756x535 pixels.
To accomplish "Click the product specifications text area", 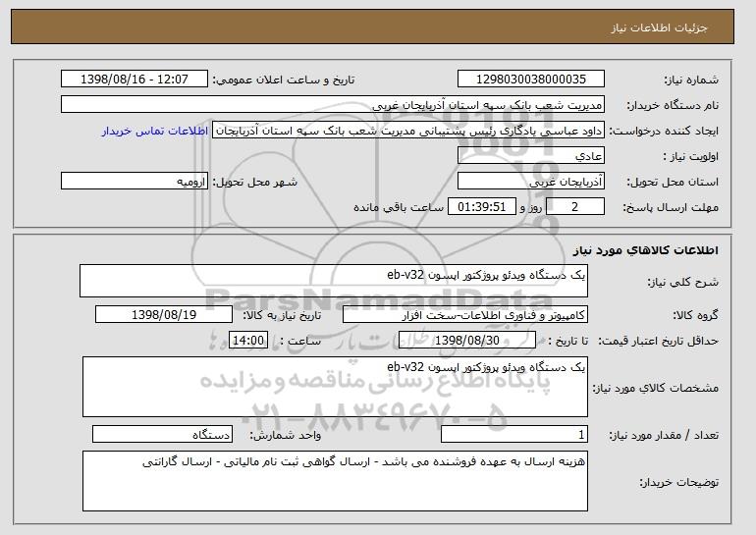I will [x=335, y=387].
